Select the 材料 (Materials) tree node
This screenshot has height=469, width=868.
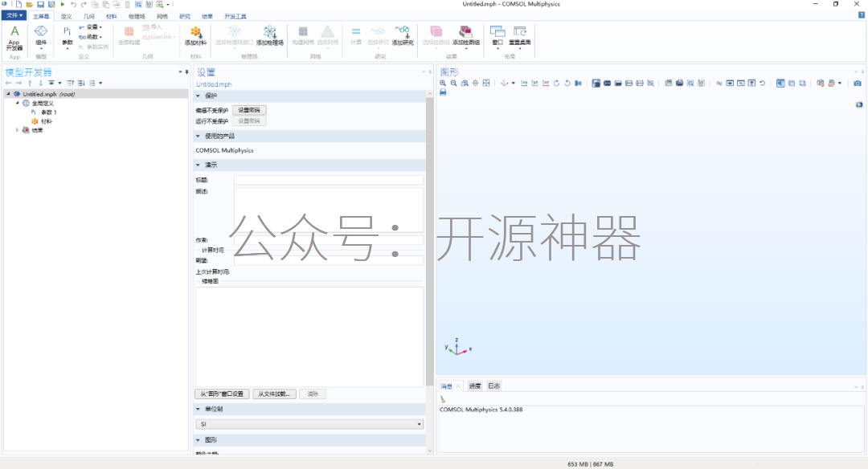47,121
